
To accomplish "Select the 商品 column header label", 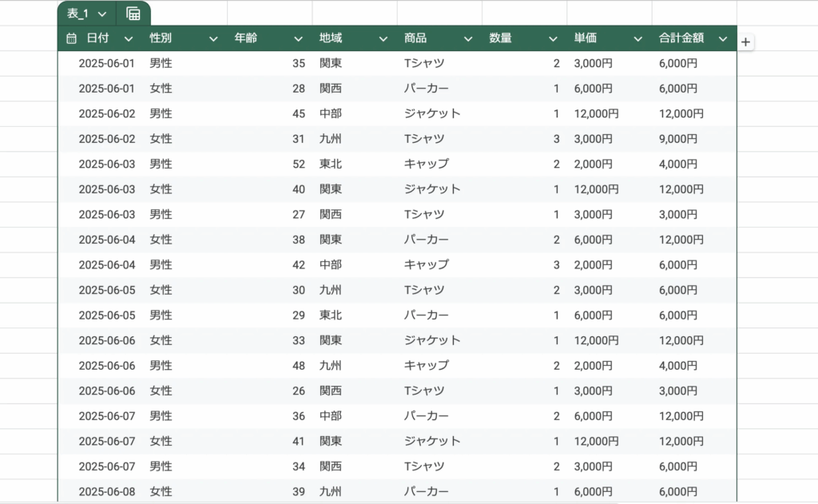I will pos(415,38).
